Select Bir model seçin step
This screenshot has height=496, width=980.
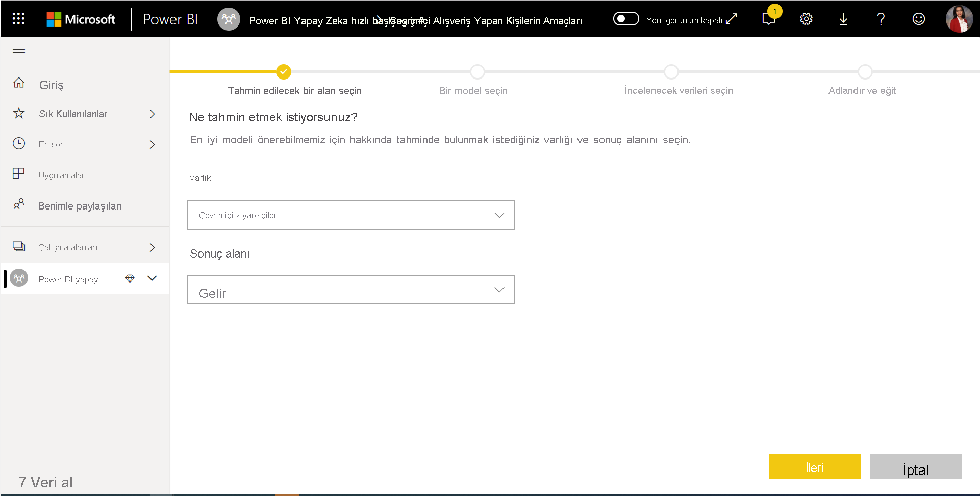click(473, 91)
